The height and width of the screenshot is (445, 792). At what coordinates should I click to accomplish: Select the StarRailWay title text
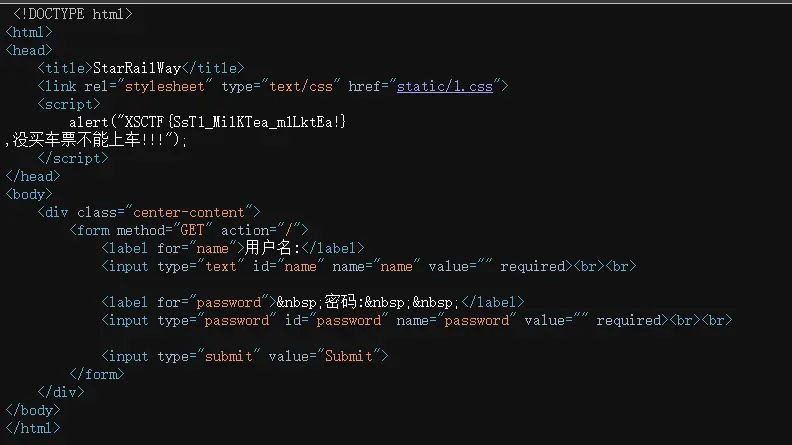point(137,68)
